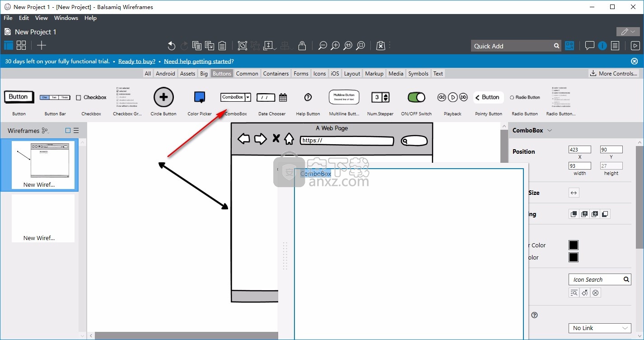Click the bring forward layering icon

[584, 214]
